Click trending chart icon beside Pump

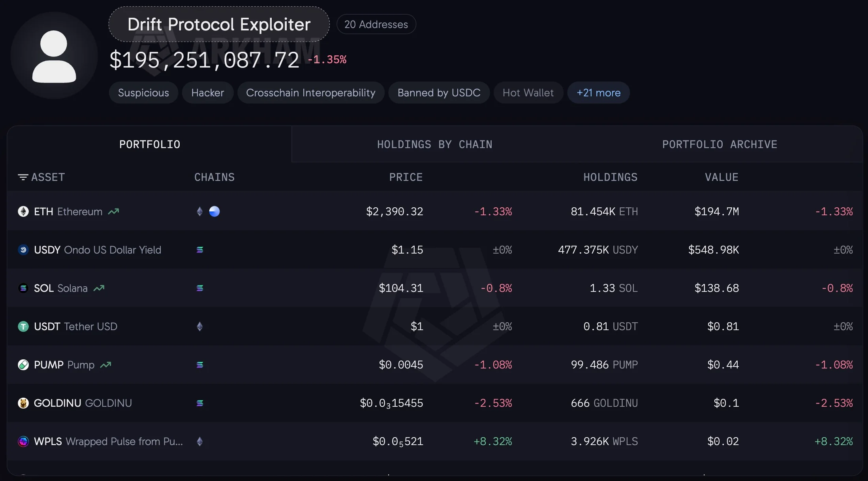click(105, 365)
